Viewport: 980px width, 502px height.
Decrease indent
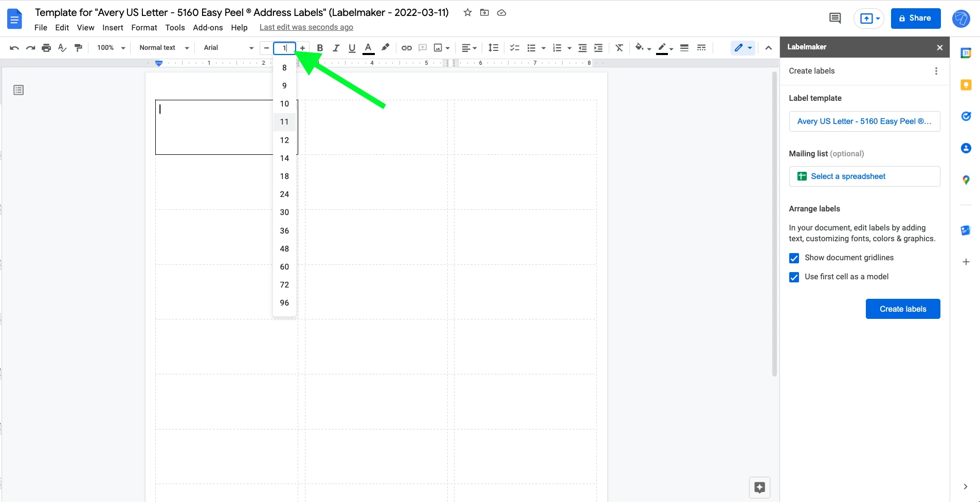coord(583,48)
